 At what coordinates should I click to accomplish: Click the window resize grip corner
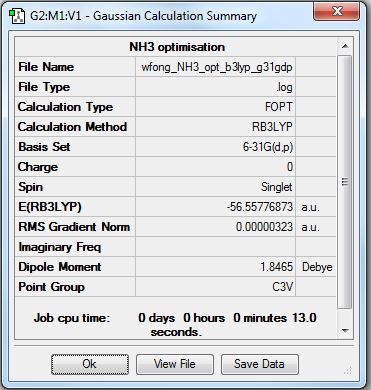coord(348,370)
